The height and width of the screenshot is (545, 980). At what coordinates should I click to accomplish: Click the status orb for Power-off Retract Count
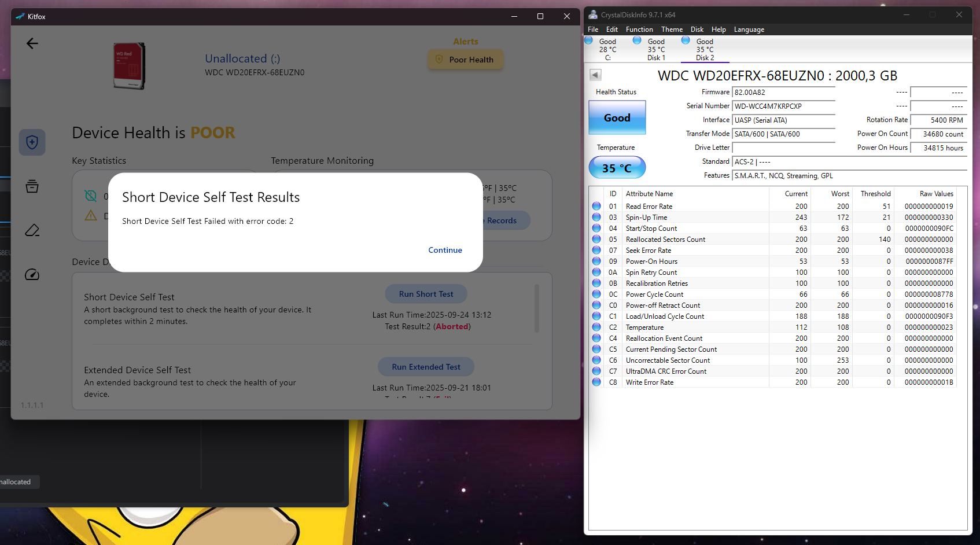(x=596, y=305)
